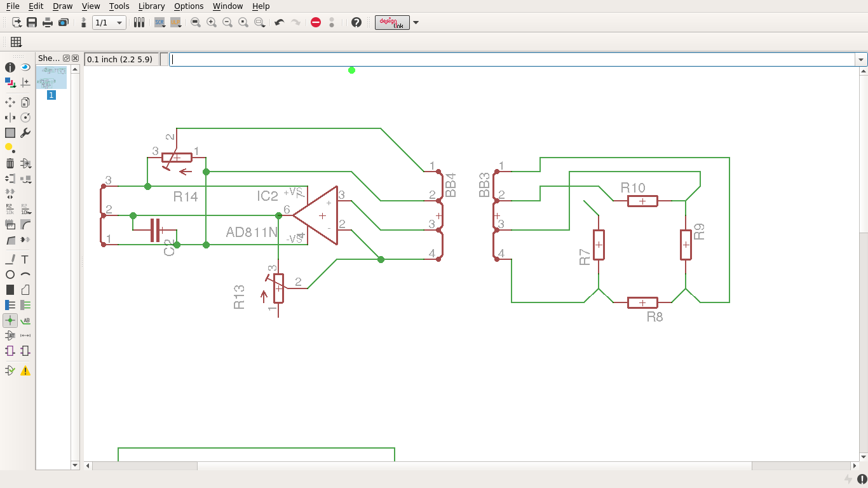This screenshot has height=488, width=868.
Task: Select the Add part tool
Action: (x=25, y=163)
